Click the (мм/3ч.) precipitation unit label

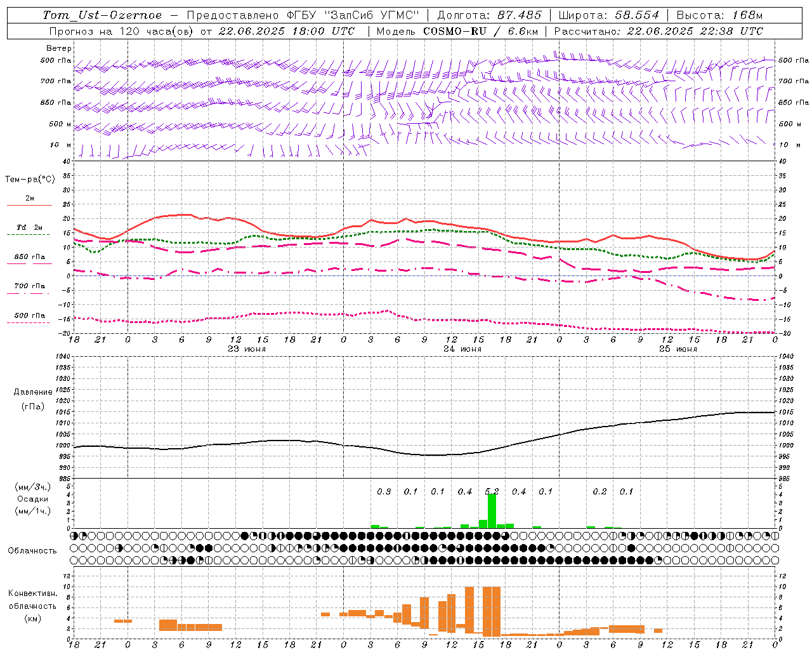tap(33, 487)
